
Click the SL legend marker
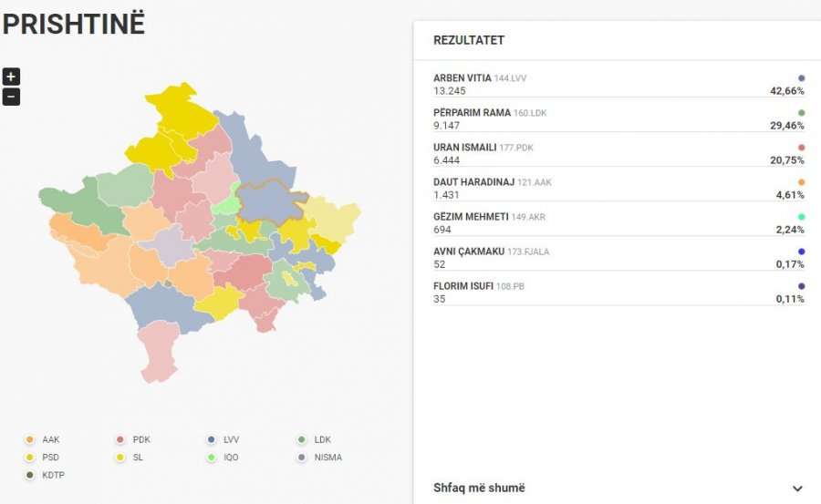click(120, 458)
